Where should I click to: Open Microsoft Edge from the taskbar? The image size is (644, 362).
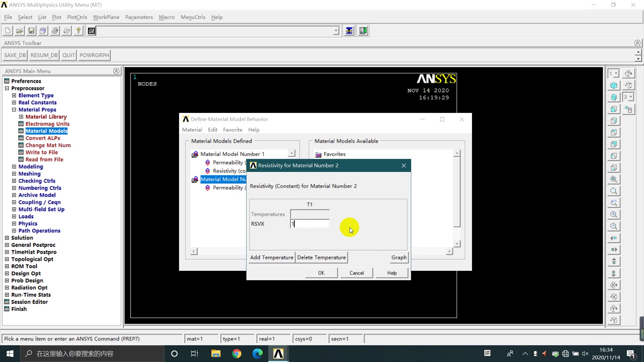click(257, 354)
